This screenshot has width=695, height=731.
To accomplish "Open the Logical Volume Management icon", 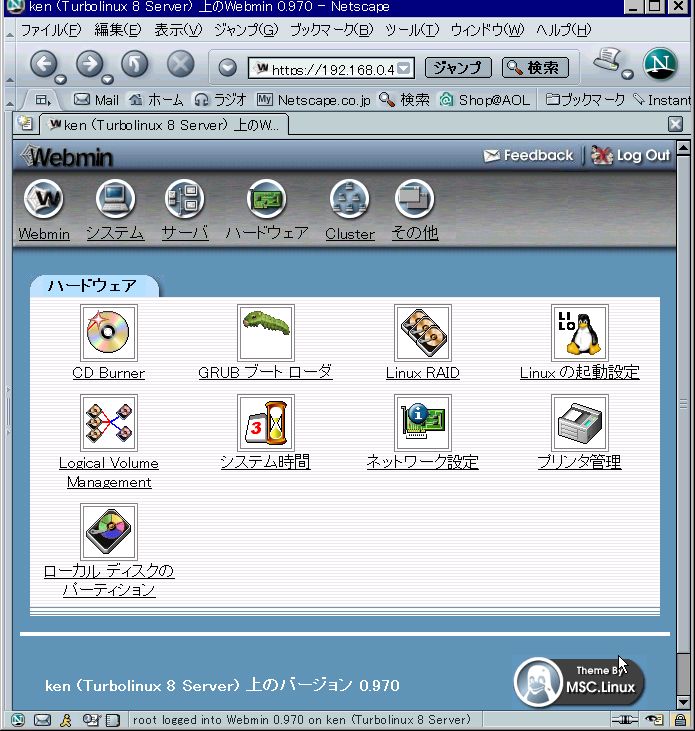I will [x=109, y=422].
